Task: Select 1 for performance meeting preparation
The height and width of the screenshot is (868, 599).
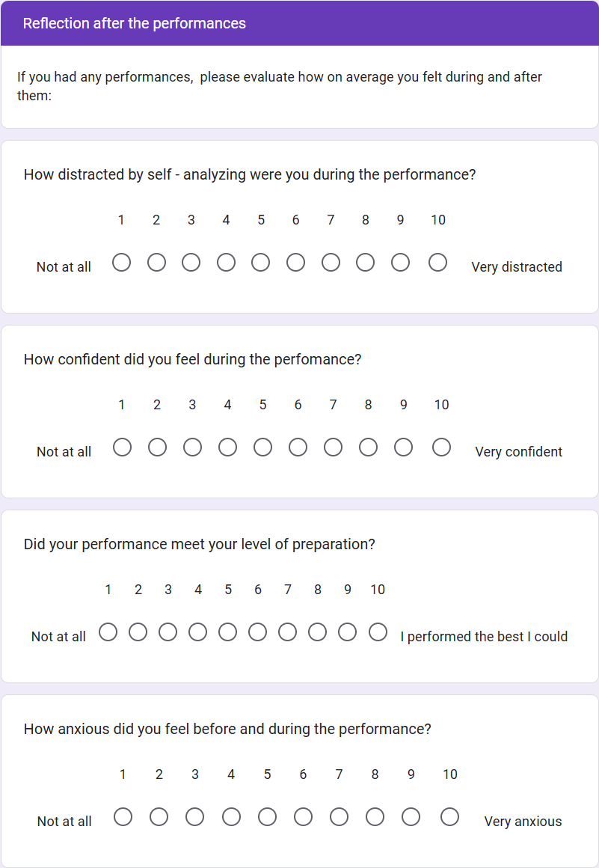Action: pyautogui.click(x=108, y=632)
